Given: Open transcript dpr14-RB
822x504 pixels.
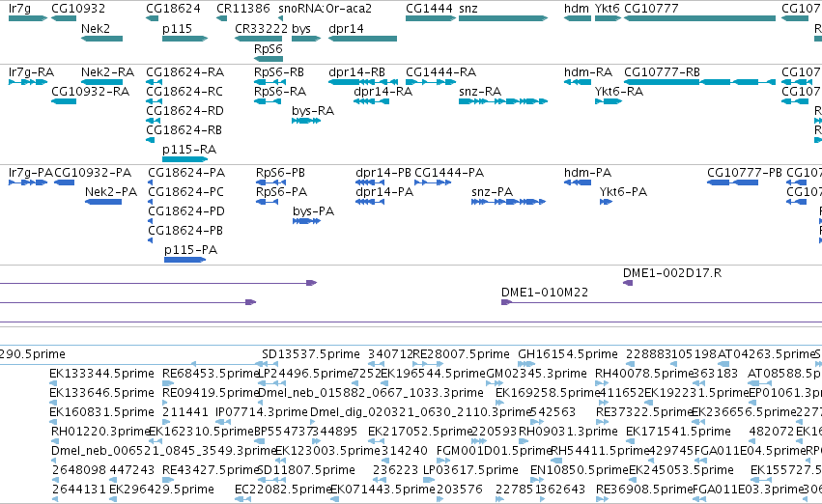Looking at the screenshot, I should tap(363, 82).
